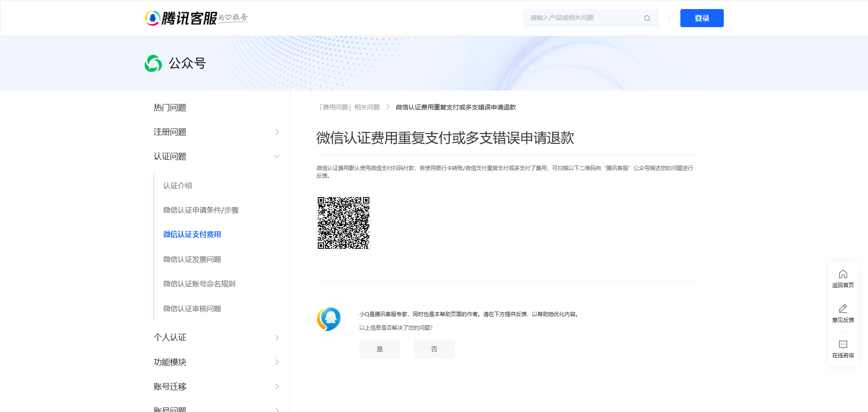Image resolution: width=868 pixels, height=412 pixels.
Task: Expand the 功能模块 section arrow
Action: click(277, 362)
